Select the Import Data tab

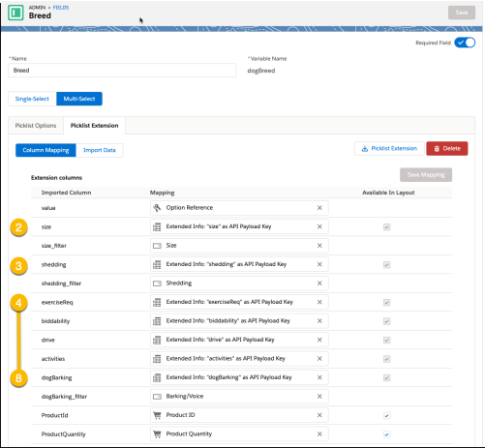pyautogui.click(x=100, y=150)
